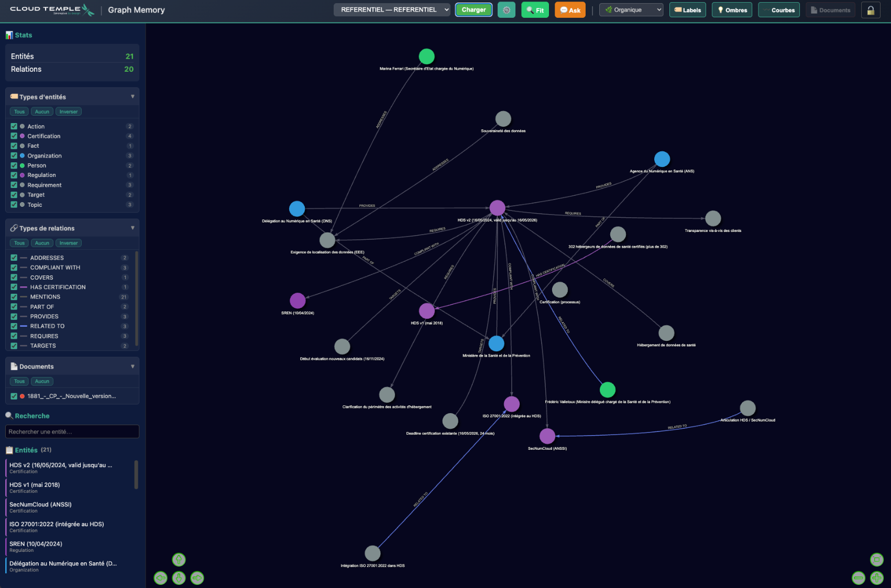Open the graph settings gear icon
The width and height of the screenshot is (891, 588).
coord(506,9)
